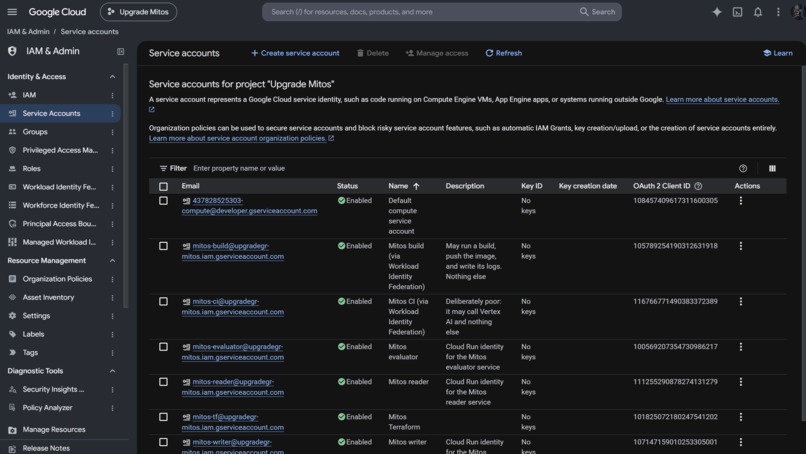Go to Privileged Access Manager
Image resolution: width=806 pixels, height=454 pixels.
[x=60, y=150]
